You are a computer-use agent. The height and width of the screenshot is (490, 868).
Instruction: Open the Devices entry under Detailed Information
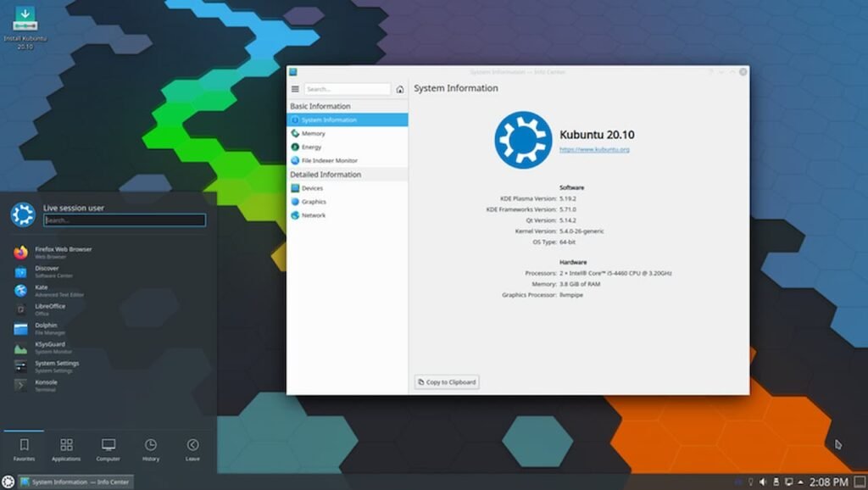[x=312, y=188]
